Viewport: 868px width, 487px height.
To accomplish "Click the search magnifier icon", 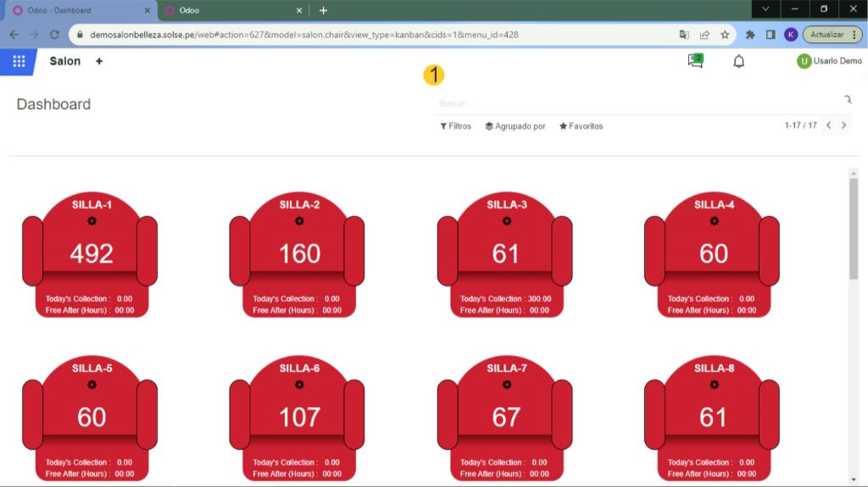I will tap(847, 101).
